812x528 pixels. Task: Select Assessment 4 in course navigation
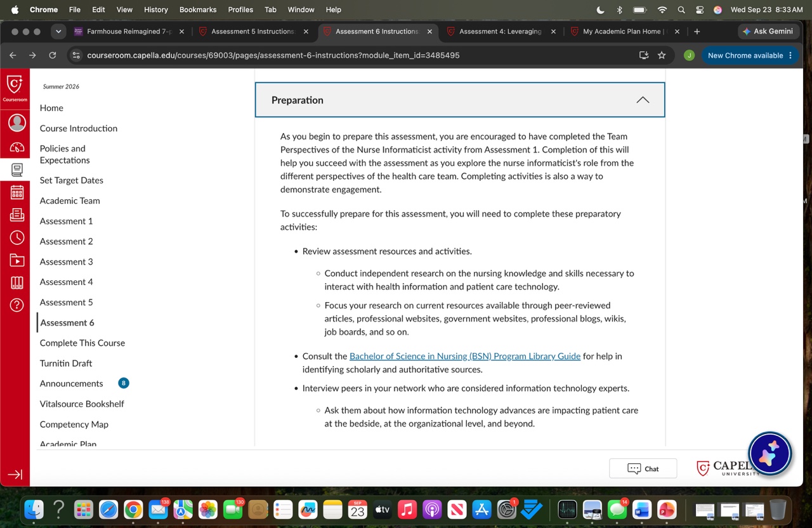point(67,282)
